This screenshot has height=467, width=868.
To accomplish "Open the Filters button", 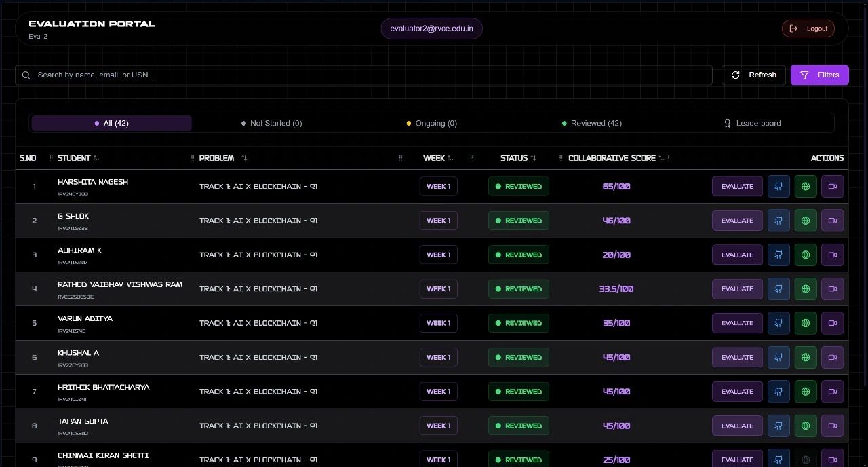I will click(819, 75).
